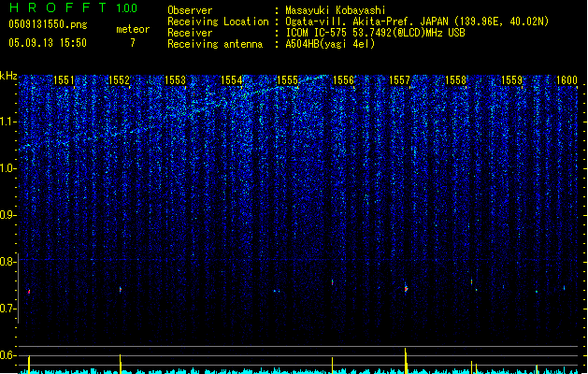
Task: Click the Receiver label
Action: pyautogui.click(x=190, y=33)
